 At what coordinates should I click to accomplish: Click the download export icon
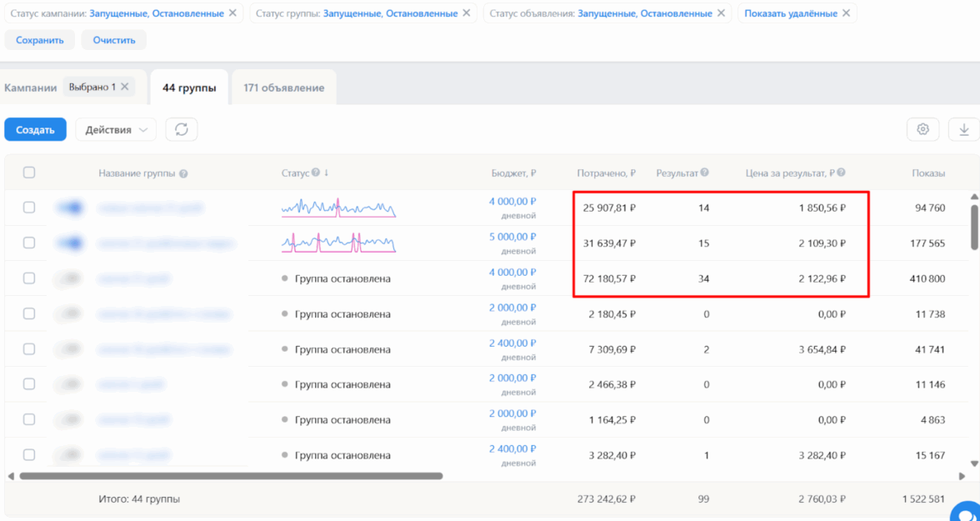coord(964,129)
